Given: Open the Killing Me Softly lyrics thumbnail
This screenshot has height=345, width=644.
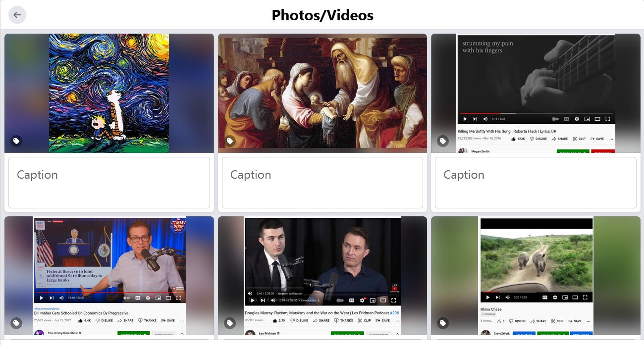Looking at the screenshot, I should [536, 93].
